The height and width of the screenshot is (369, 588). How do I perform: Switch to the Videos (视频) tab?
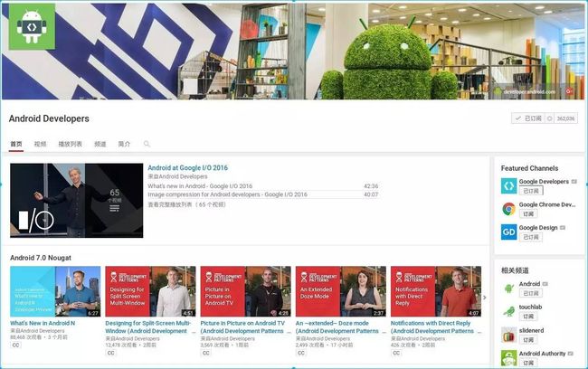click(40, 144)
